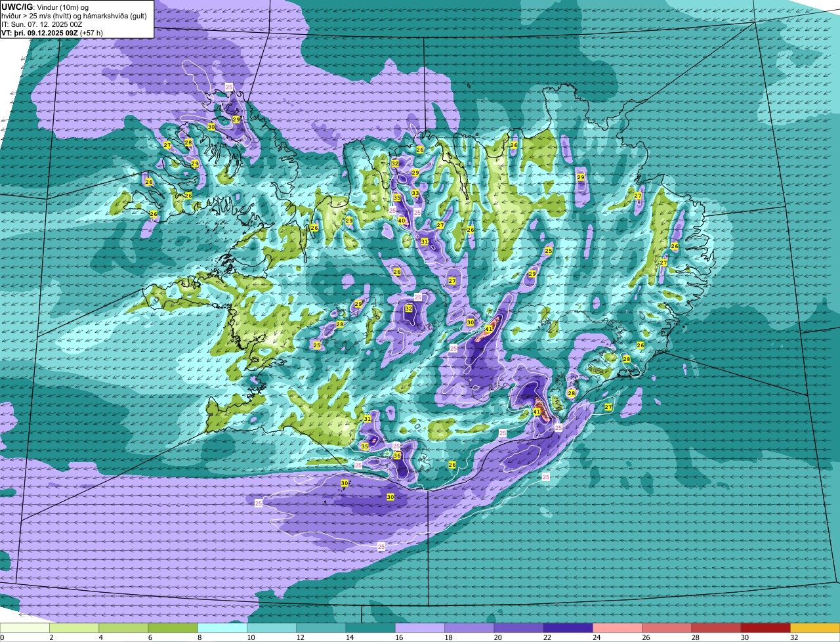Select the dark teal 14–16 m/s swatch
Image resolution: width=840 pixels, height=642 pixels.
click(x=371, y=628)
